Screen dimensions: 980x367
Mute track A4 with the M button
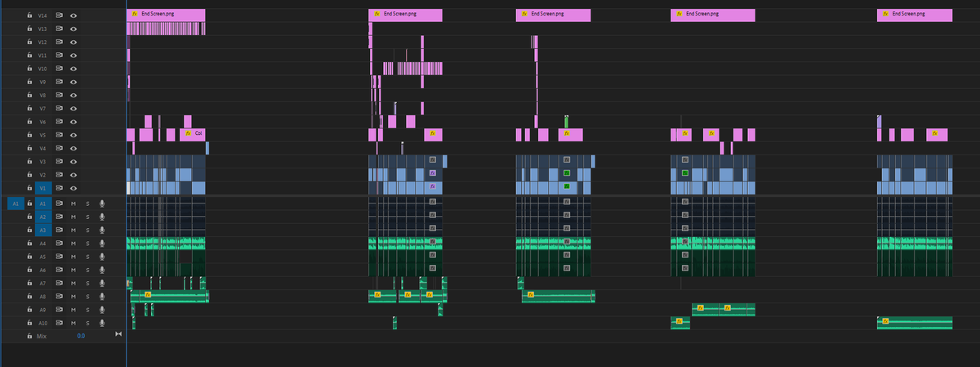tap(73, 243)
